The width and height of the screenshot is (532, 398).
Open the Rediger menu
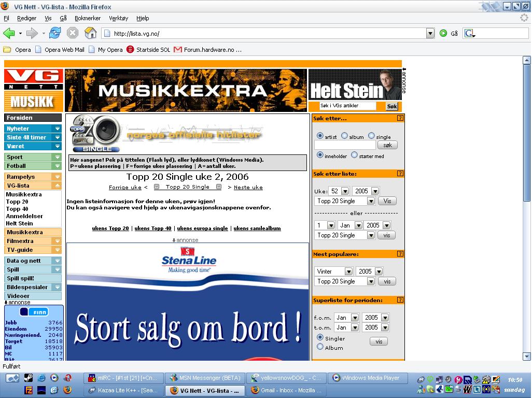click(27, 18)
